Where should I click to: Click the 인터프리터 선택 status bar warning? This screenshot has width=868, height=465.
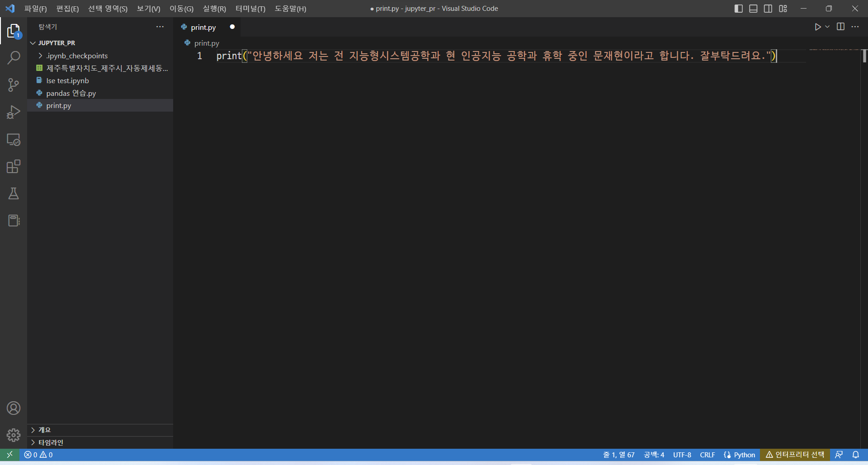pos(795,455)
